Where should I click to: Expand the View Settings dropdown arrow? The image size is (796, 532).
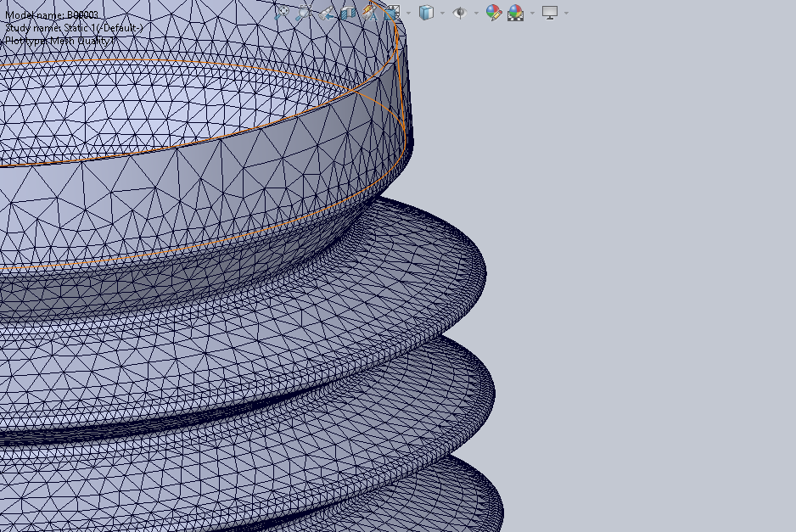point(566,14)
